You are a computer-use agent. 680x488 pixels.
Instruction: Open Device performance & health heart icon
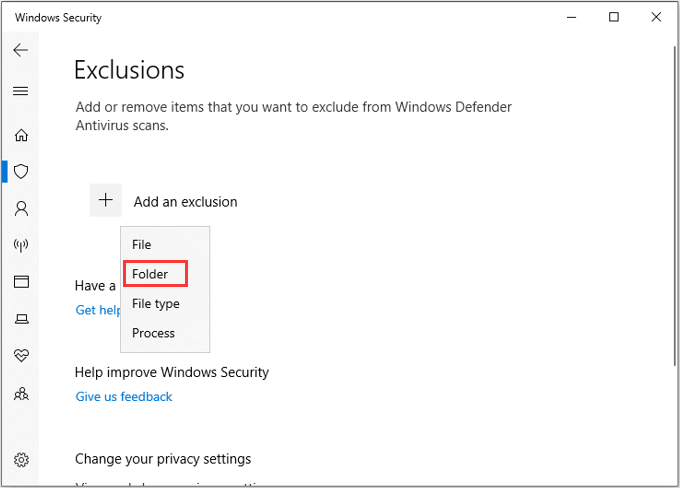pyautogui.click(x=21, y=356)
